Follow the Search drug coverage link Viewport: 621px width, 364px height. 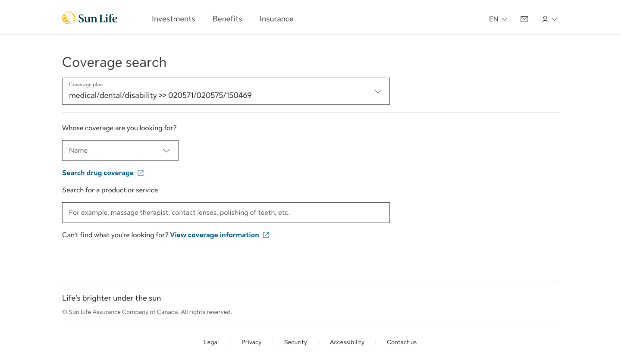[98, 173]
